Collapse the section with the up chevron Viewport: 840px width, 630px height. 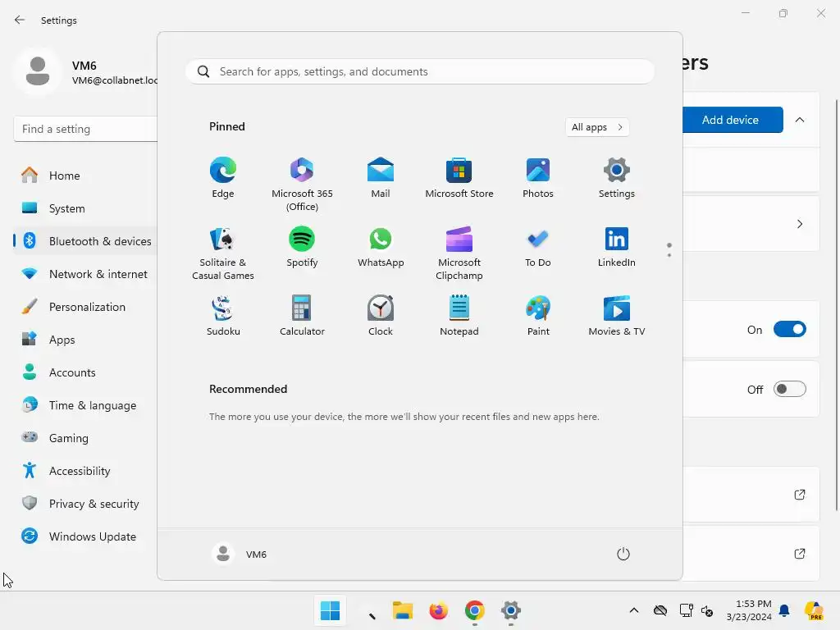click(800, 120)
